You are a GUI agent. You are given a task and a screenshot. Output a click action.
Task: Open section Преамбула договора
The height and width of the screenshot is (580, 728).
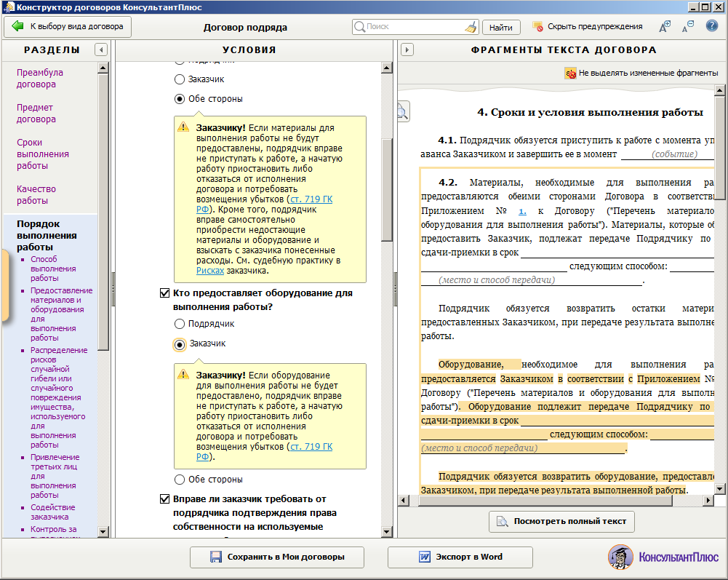coord(40,79)
